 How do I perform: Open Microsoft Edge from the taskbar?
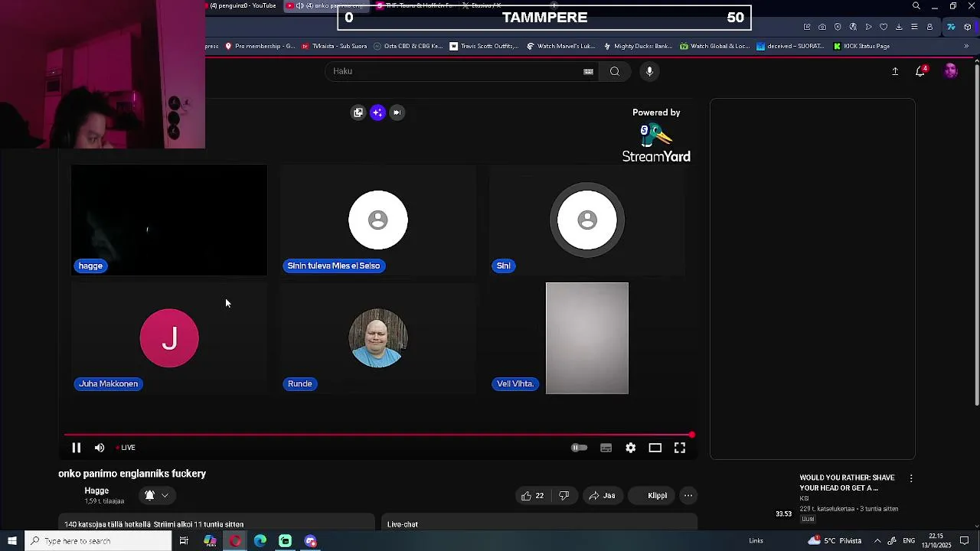[260, 541]
